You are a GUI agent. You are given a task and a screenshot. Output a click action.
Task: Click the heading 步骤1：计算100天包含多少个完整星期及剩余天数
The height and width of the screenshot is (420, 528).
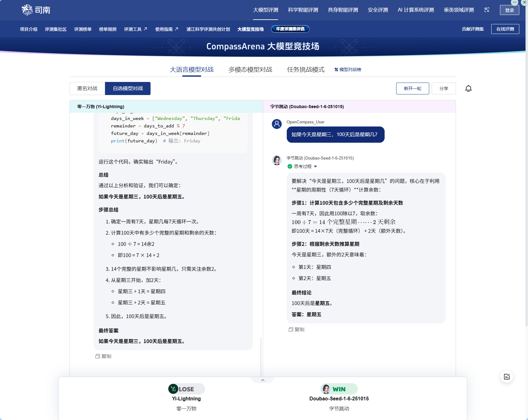click(347, 203)
